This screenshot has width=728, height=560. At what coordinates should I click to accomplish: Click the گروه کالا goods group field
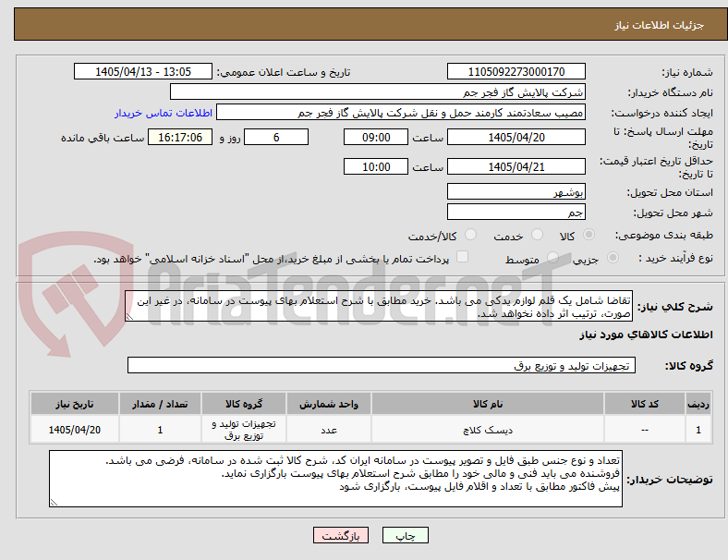pyautogui.click(x=382, y=365)
